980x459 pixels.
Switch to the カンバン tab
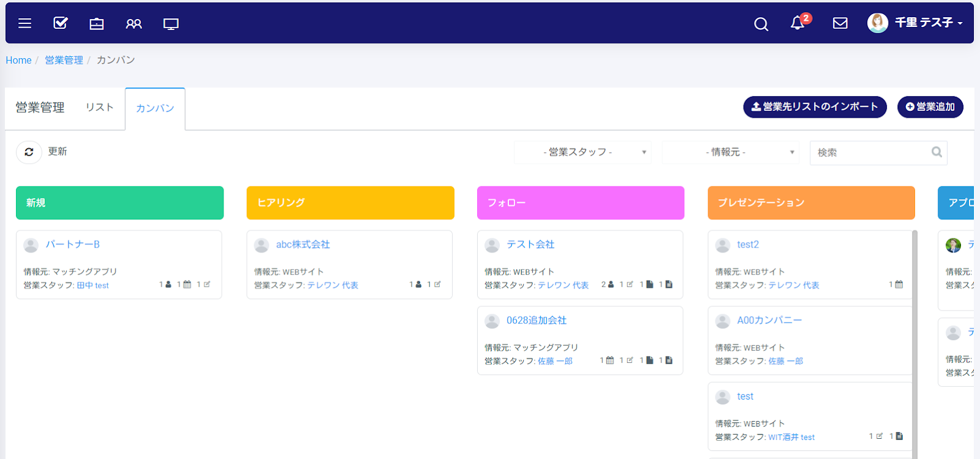155,108
